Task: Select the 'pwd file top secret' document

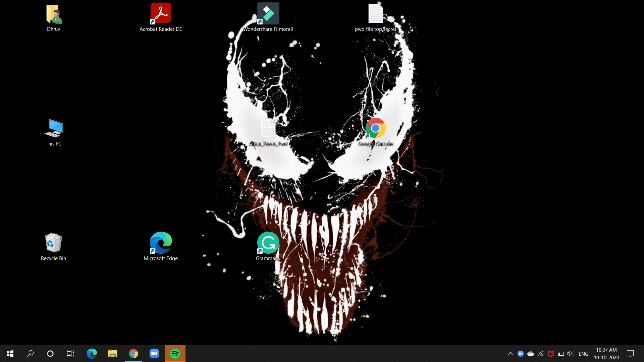Action: 376,14
